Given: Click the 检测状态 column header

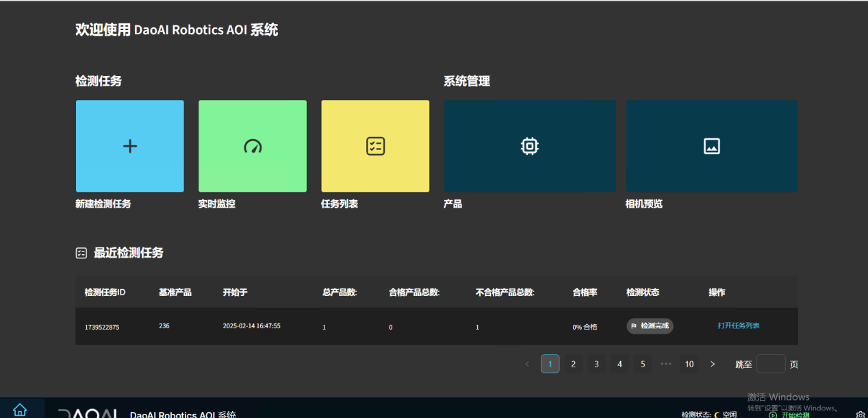Looking at the screenshot, I should click(643, 292).
